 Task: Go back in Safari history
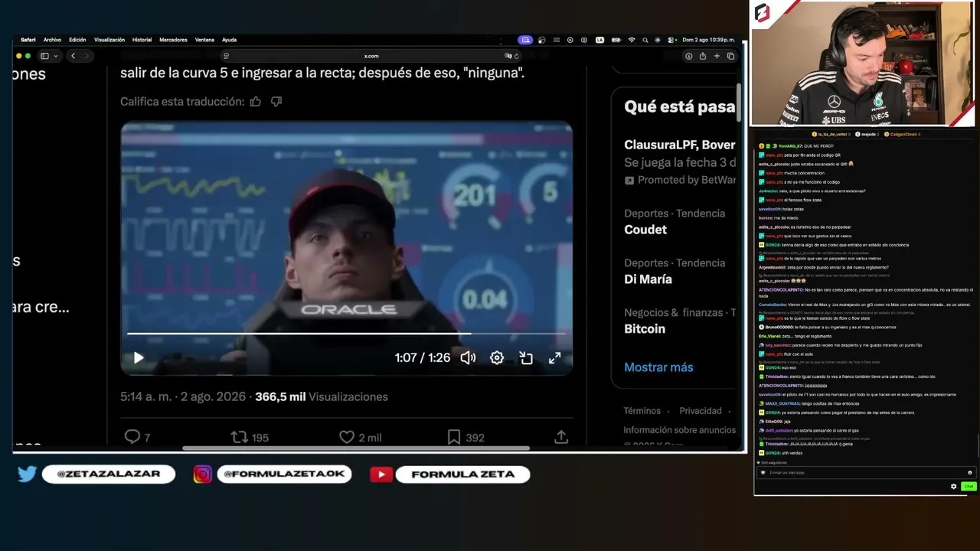[73, 56]
